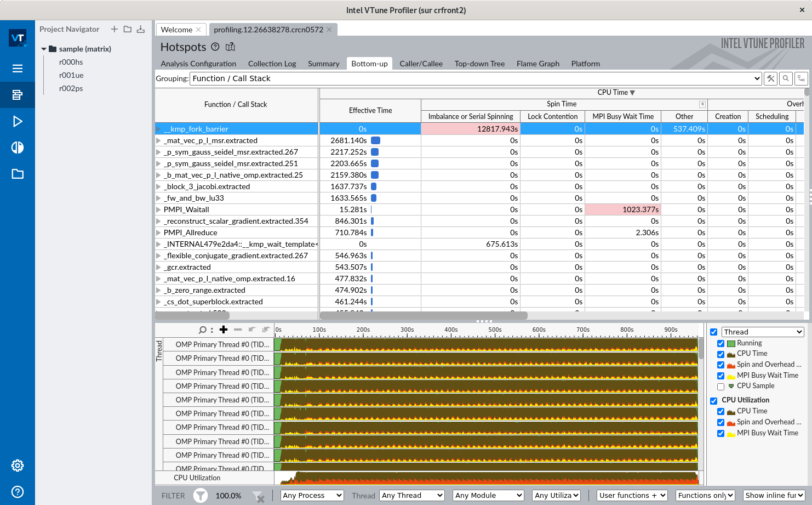
Task: Toggle Thread CPU Time checkbox
Action: click(721, 354)
